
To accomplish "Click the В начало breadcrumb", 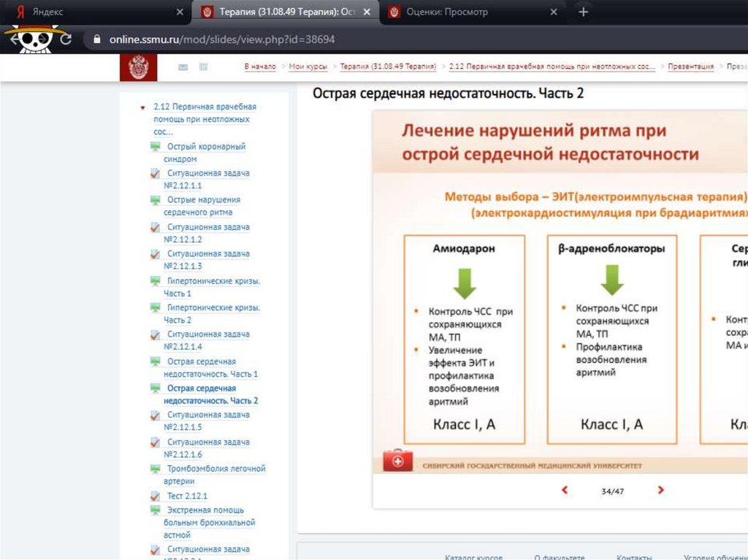I will tap(260, 66).
